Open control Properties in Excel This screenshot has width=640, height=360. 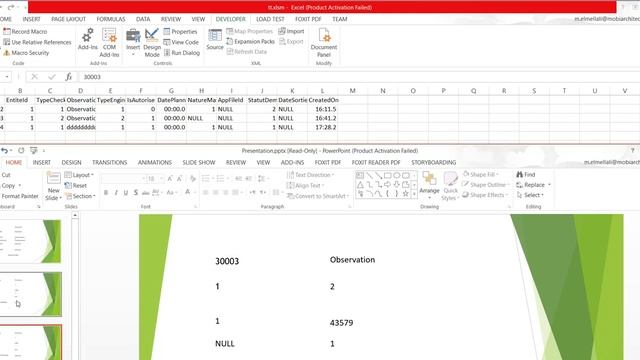click(180, 31)
